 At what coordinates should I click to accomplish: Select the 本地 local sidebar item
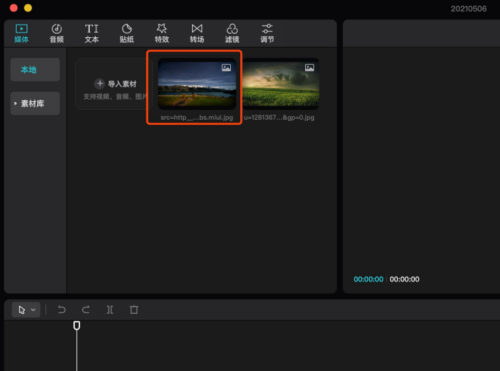click(x=35, y=70)
